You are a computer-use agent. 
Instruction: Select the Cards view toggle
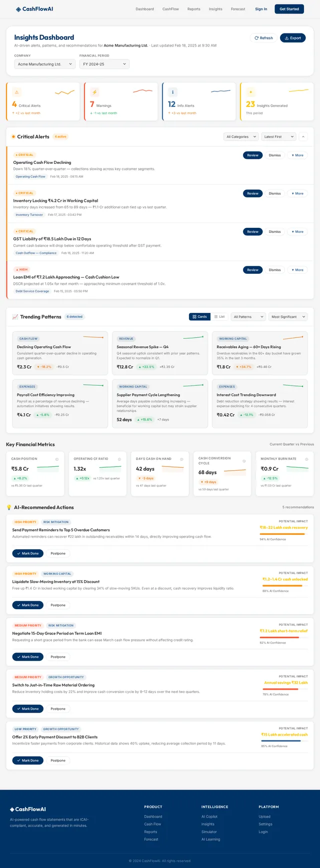coord(199,317)
